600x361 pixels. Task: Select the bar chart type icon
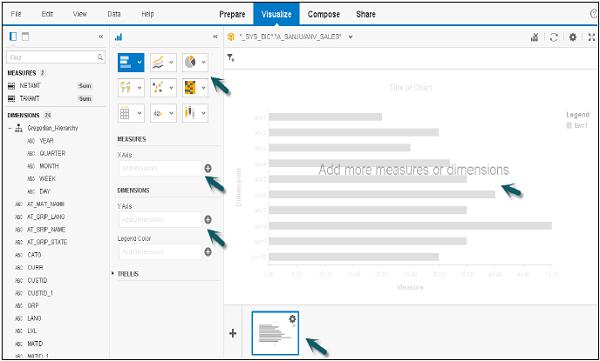click(x=126, y=62)
